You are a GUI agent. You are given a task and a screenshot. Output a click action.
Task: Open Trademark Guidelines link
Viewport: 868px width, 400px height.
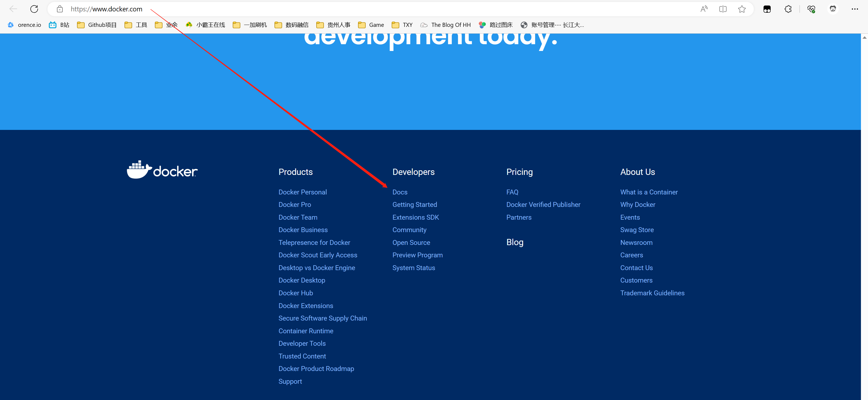(x=652, y=293)
